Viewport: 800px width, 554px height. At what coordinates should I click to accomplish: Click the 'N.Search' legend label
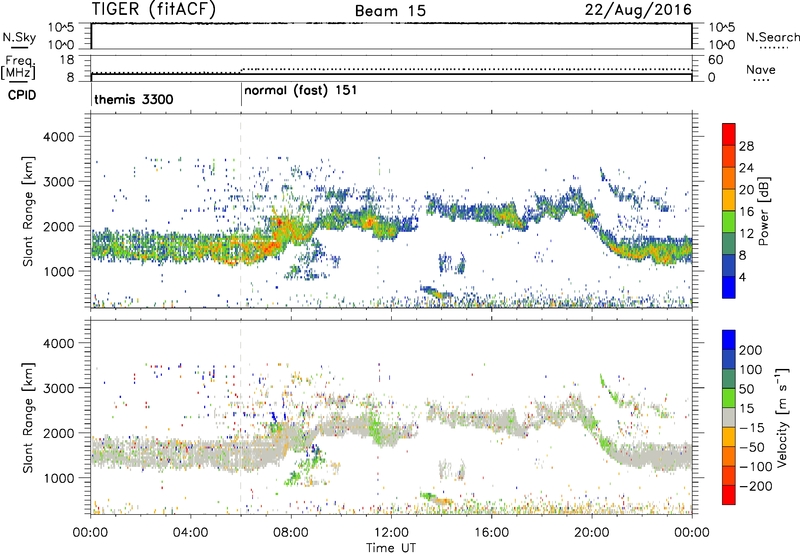772,37
